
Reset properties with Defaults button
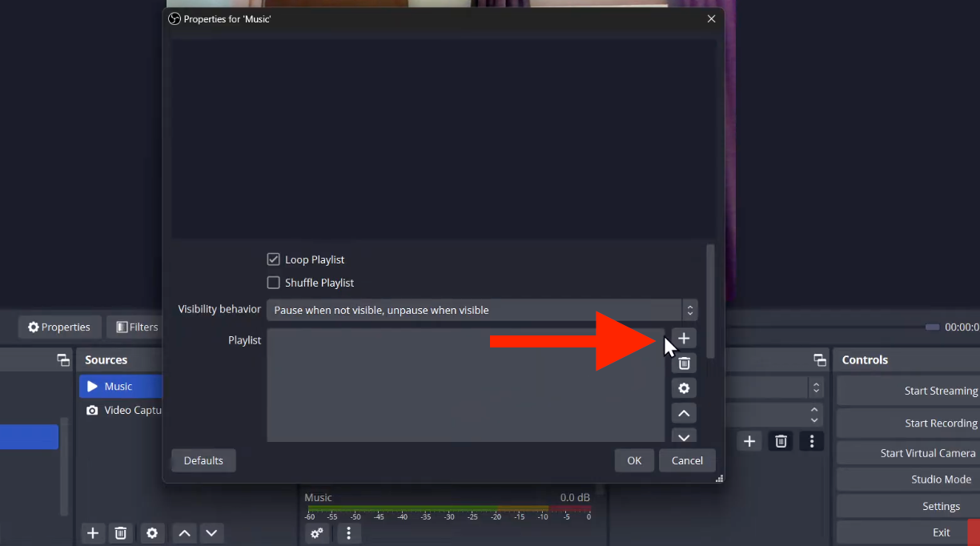203,460
